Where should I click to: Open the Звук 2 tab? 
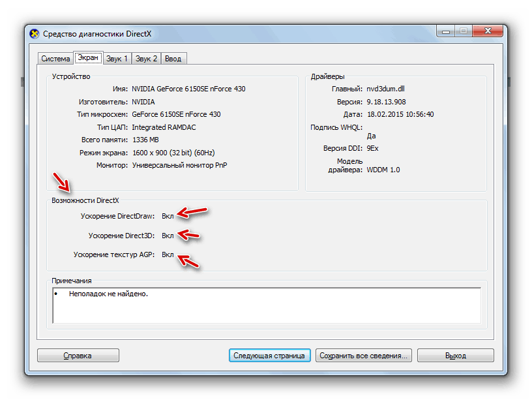146,59
